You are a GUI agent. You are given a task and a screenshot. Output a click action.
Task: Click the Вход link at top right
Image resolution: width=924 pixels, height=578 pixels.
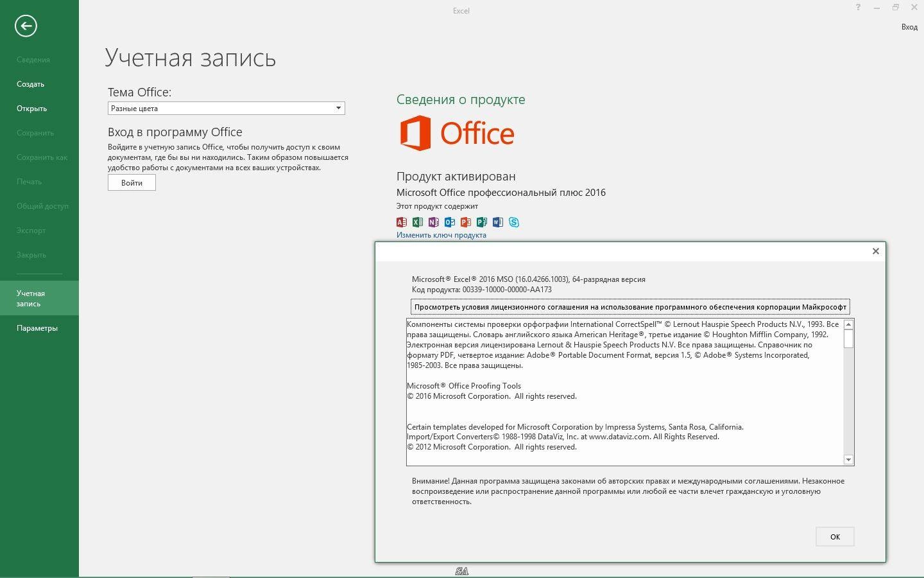click(909, 27)
